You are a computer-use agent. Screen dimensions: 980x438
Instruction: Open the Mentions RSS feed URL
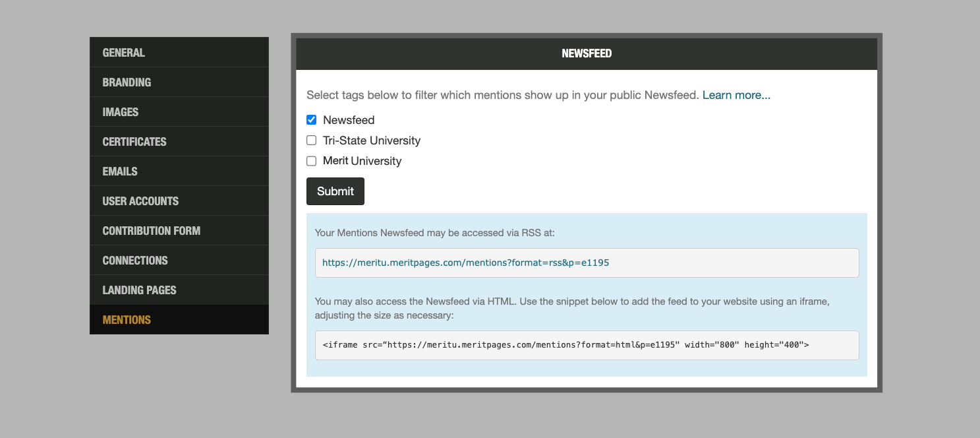[x=466, y=263]
